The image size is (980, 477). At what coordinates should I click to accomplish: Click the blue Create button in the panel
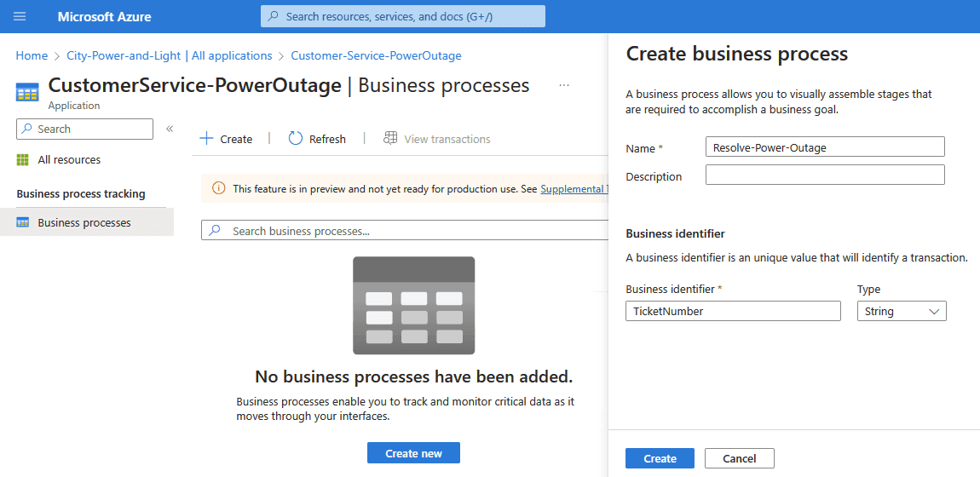pyautogui.click(x=660, y=458)
